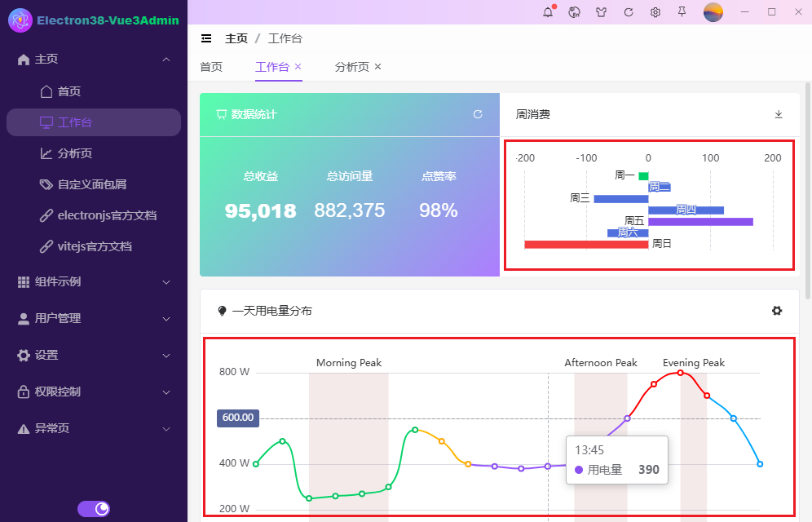This screenshot has width=812, height=522.
Task: Click the pin window icon
Action: (682, 11)
